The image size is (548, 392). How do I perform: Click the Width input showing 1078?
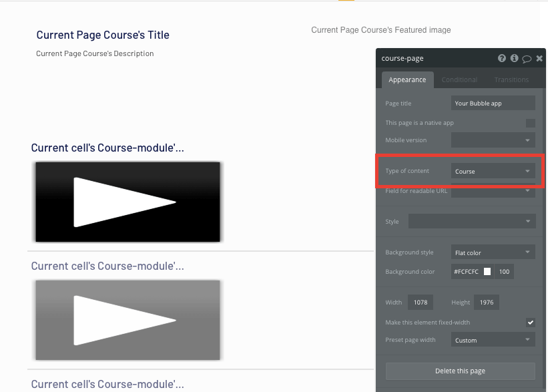click(420, 302)
